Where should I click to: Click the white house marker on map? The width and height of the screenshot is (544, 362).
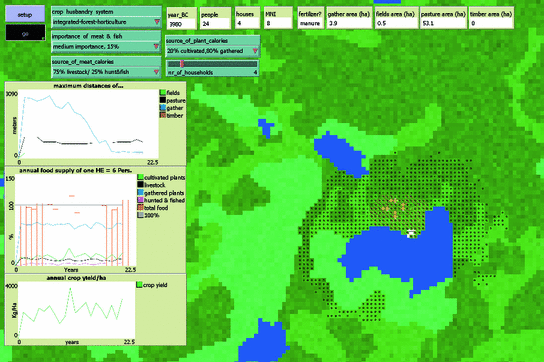[x=411, y=234]
